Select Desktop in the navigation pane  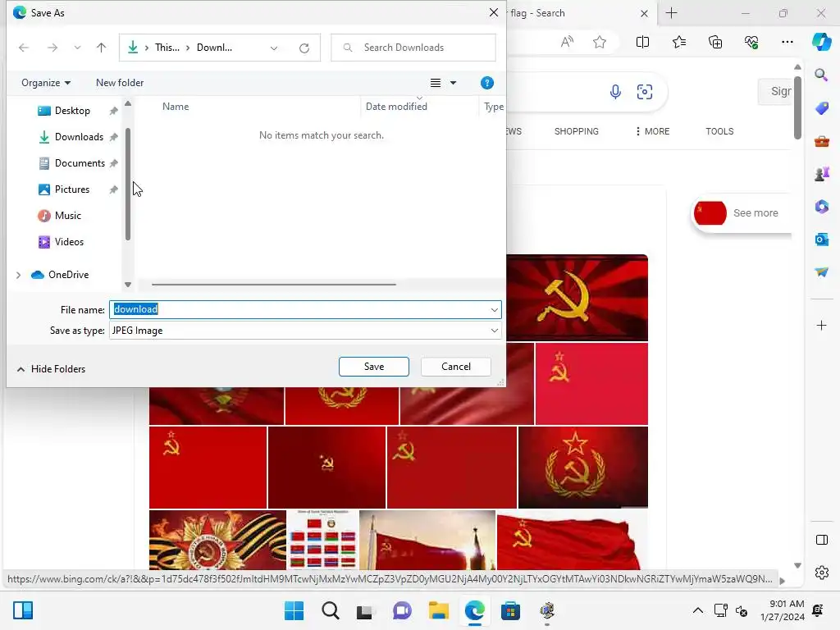pyautogui.click(x=72, y=111)
